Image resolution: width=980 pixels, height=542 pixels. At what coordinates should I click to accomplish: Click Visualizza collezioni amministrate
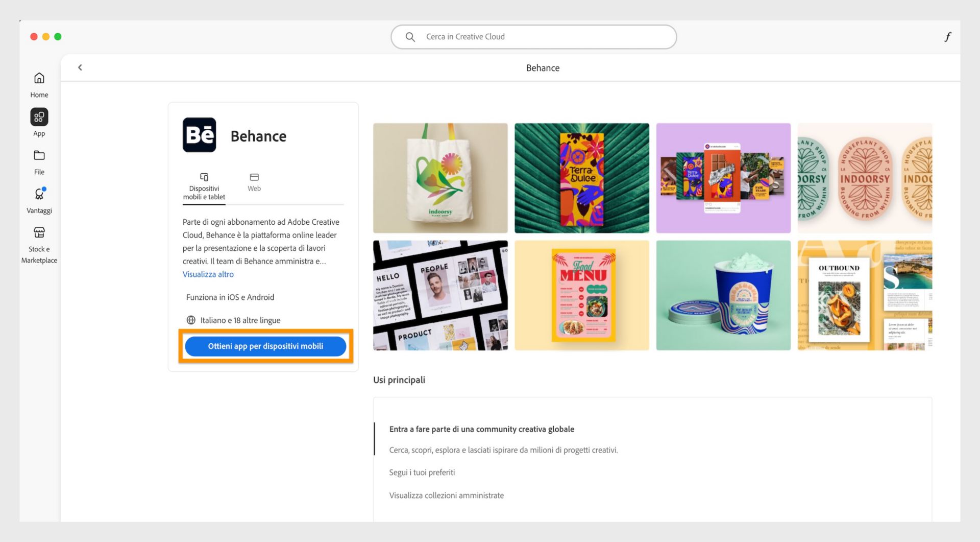tap(446, 495)
